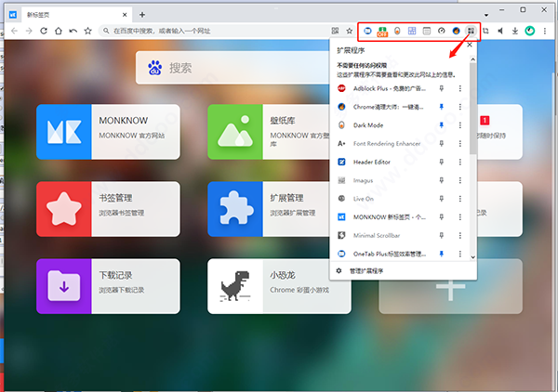This screenshot has height=392, width=558.
Task: Open more options for Minimal Scrollbar
Action: tap(459, 235)
